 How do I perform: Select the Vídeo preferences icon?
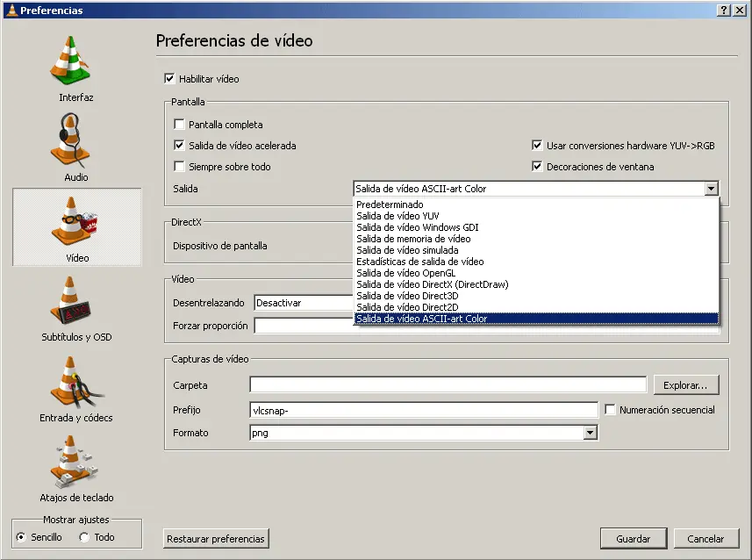(76, 221)
